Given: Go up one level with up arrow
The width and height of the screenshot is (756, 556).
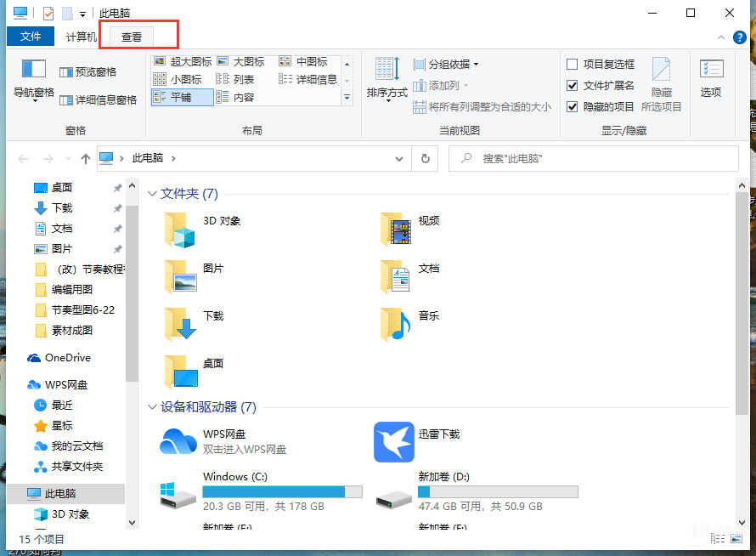Looking at the screenshot, I should coord(85,159).
